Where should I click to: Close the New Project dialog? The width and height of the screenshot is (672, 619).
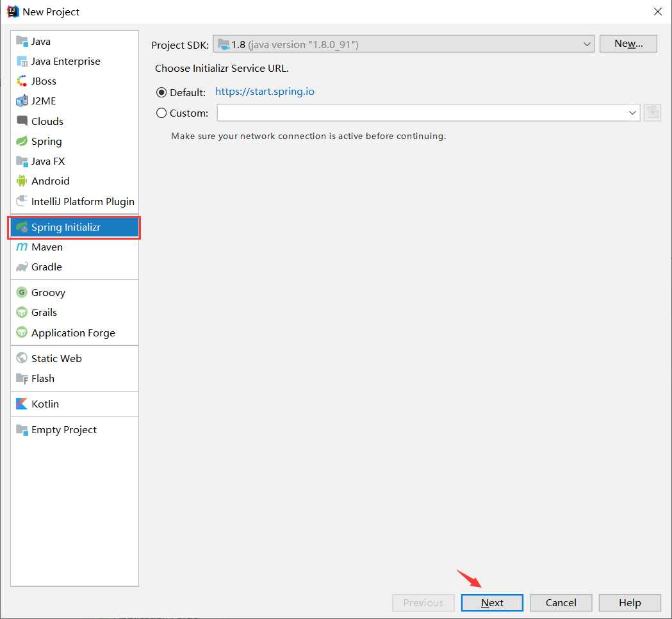point(658,12)
